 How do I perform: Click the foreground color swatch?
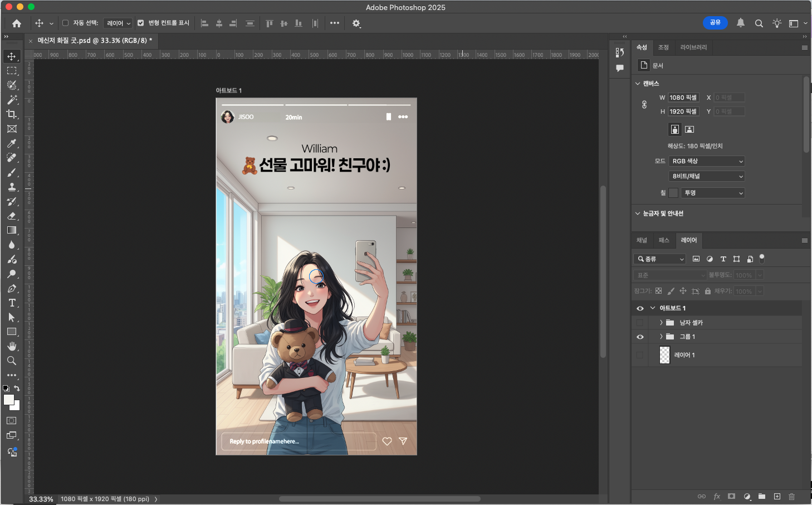8,400
